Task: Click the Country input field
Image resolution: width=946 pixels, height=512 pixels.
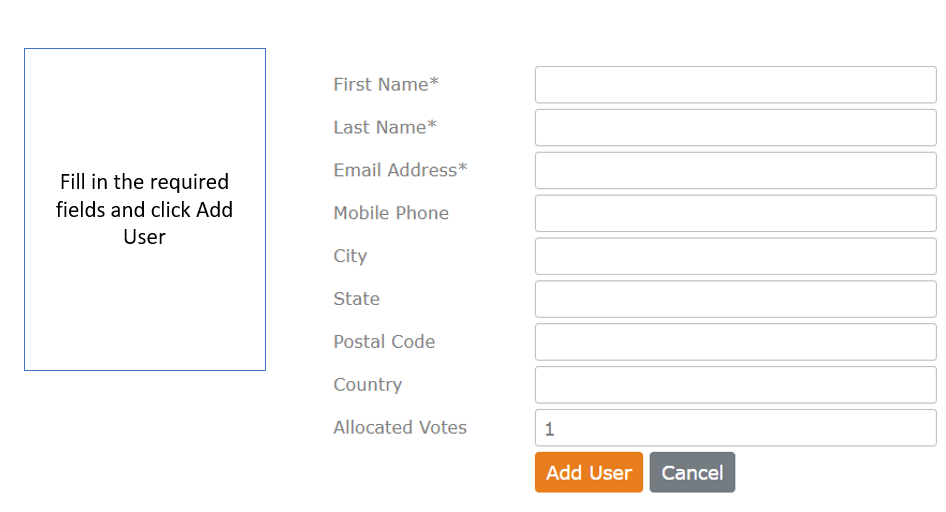Action: click(735, 385)
